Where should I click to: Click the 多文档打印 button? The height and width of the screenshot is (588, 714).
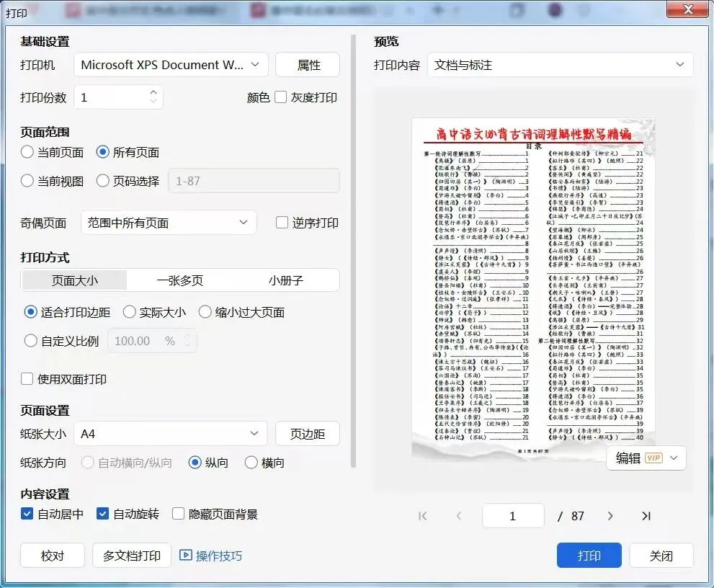point(132,555)
